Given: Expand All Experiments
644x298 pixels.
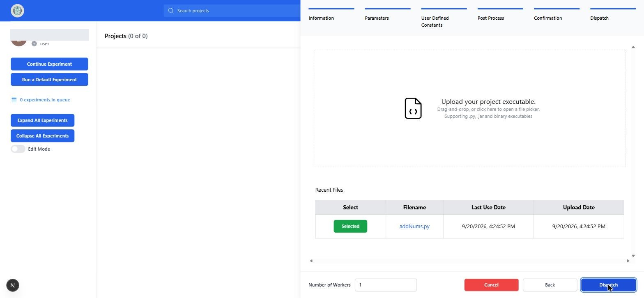Looking at the screenshot, I should click(42, 120).
